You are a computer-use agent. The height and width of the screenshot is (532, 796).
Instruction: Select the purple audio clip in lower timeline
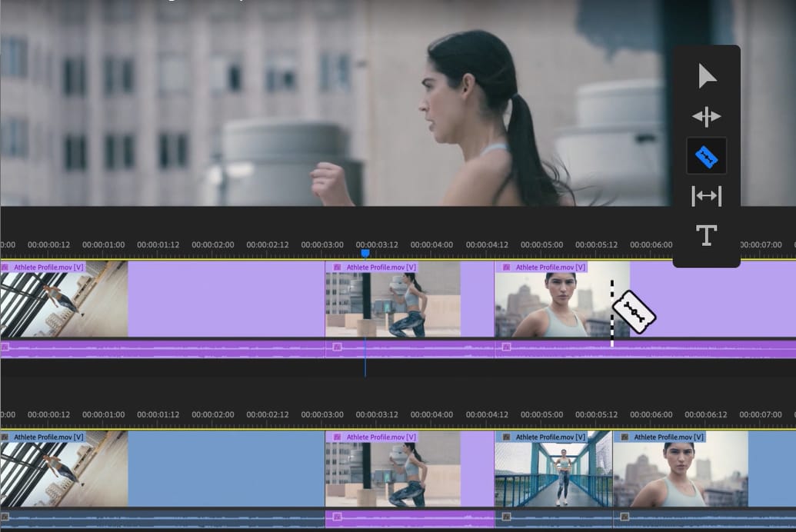tap(409, 518)
